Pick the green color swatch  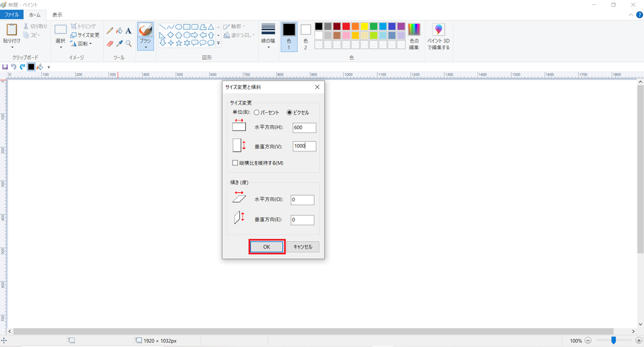click(374, 26)
